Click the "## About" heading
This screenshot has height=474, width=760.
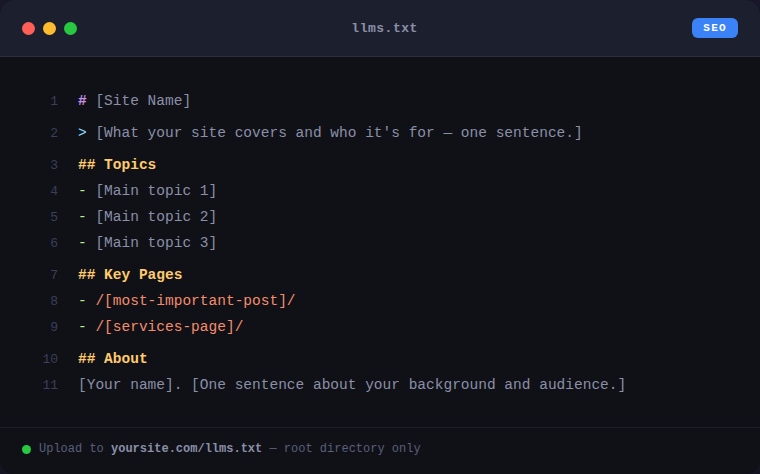click(x=112, y=358)
